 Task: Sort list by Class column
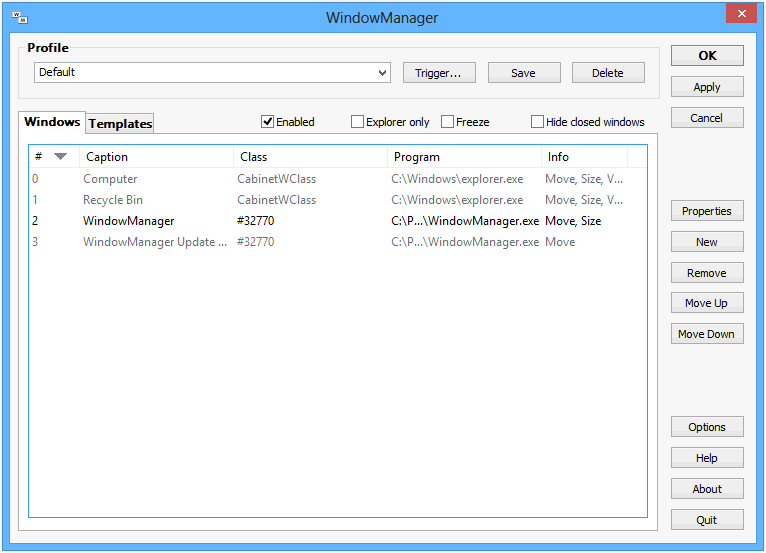click(x=310, y=156)
